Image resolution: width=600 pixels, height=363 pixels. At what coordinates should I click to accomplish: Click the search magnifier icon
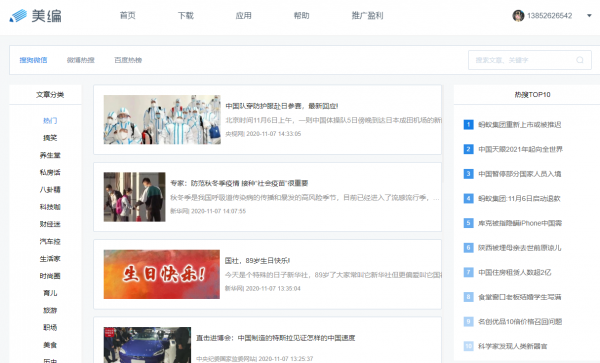click(x=580, y=60)
